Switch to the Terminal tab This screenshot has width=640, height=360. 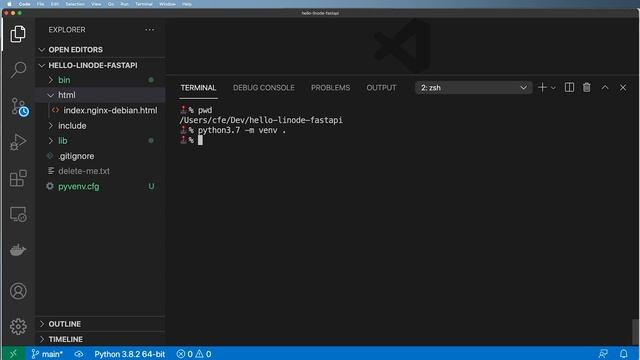198,88
